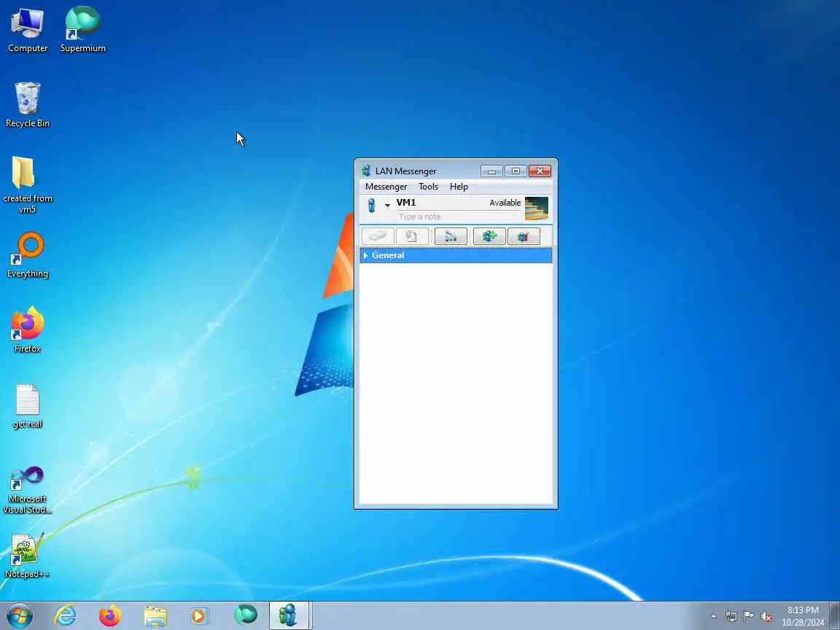Maximize the LAN Messenger window

(516, 171)
